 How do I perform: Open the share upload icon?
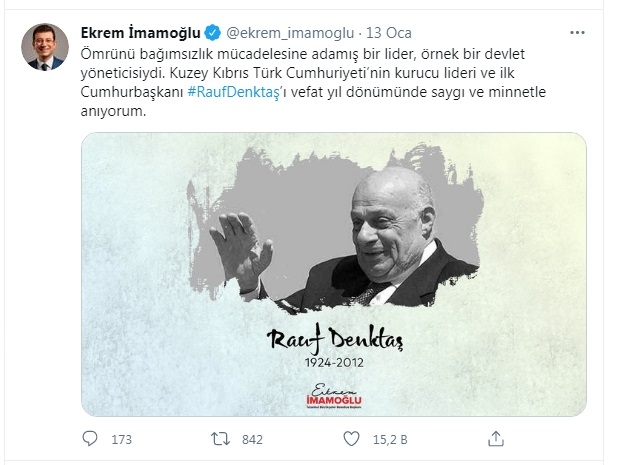click(496, 439)
